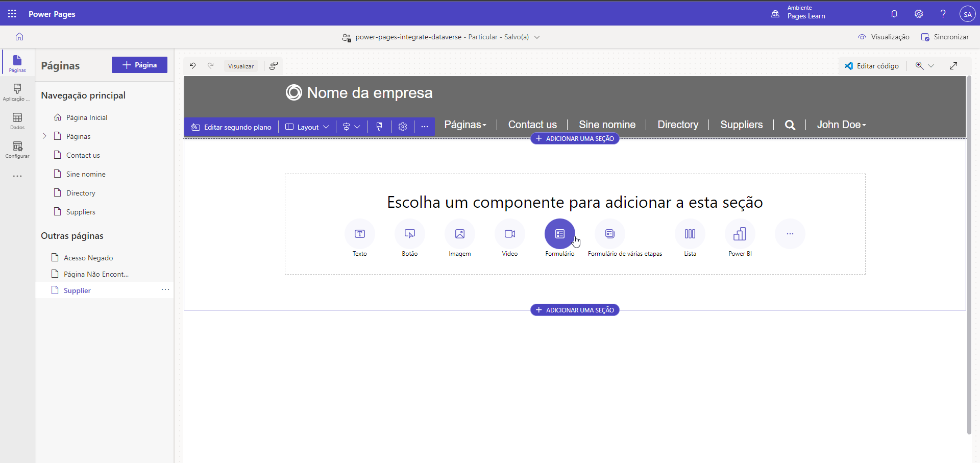Open more options in the left rail
The image size is (980, 463).
coord(17,176)
